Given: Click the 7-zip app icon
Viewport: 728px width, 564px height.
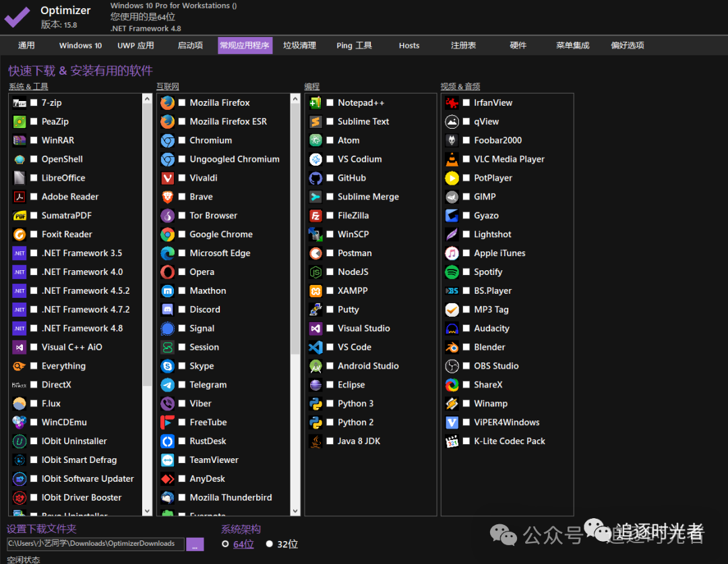Looking at the screenshot, I should point(20,102).
